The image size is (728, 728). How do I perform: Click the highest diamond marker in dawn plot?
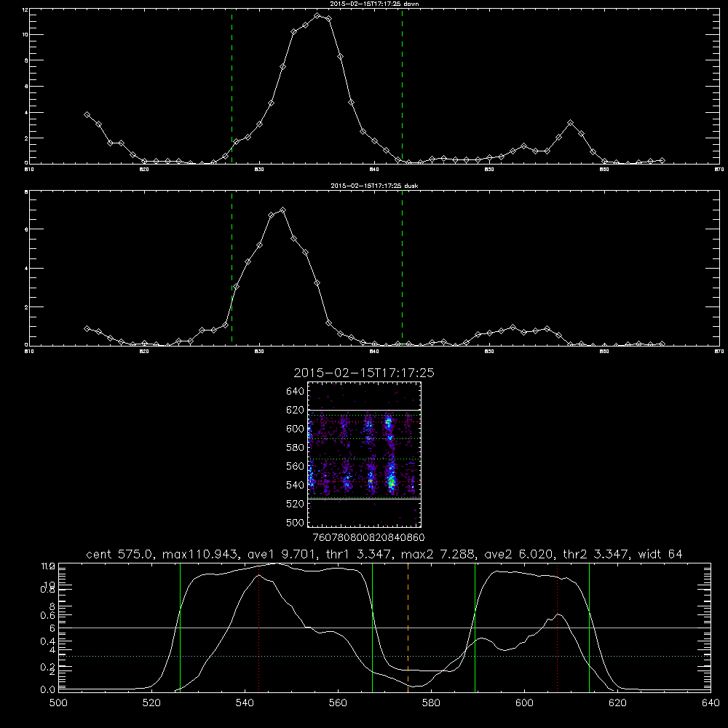pyautogui.click(x=317, y=16)
